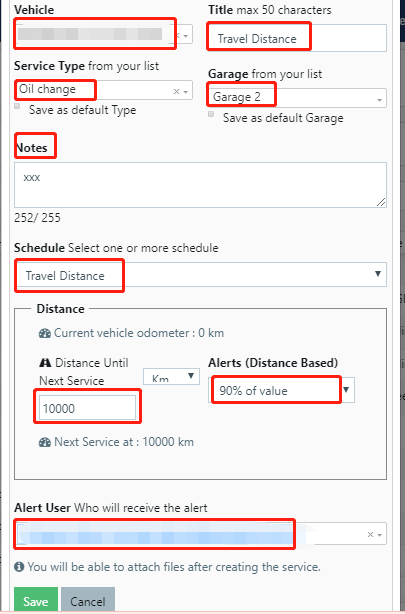Viewport: 405px width, 614px height.
Task: Clear the selected Vehicle with x icon
Action: [178, 35]
